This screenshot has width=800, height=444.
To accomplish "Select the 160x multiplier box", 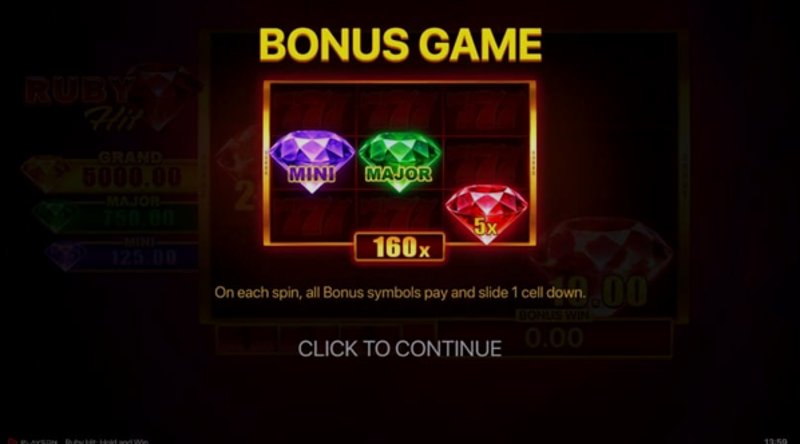I will (399, 247).
